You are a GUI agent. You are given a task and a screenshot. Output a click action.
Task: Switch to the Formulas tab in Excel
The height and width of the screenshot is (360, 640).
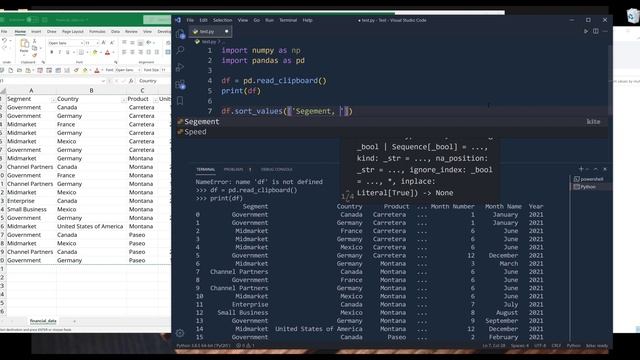[97, 31]
